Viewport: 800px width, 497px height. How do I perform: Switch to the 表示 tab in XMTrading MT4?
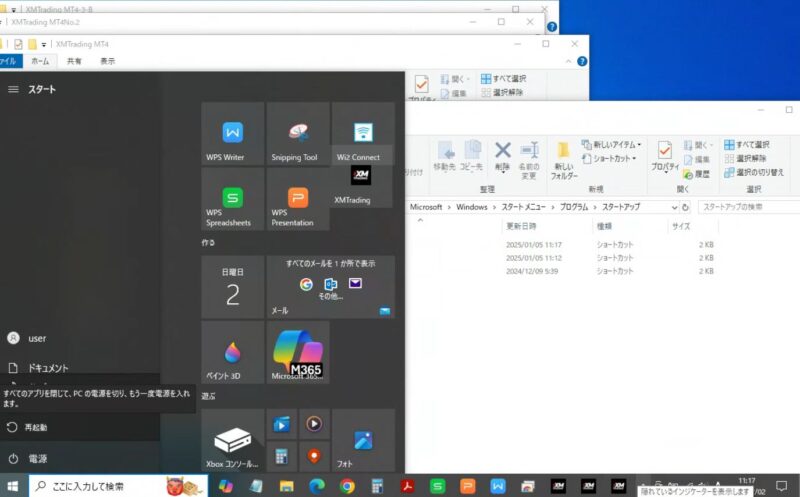(107, 61)
